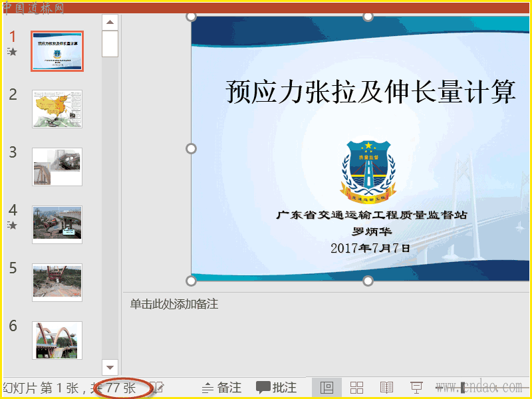Click the bottom-left selection handle of slide
This screenshot has height=399, width=532.
[x=192, y=281]
